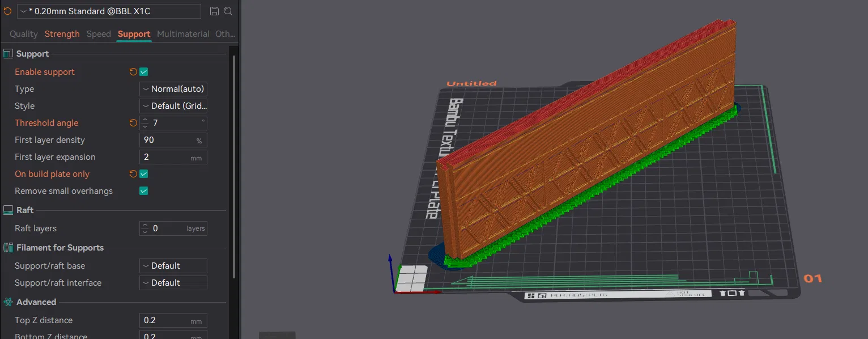Decrease Raft layers with down arrow

click(145, 232)
